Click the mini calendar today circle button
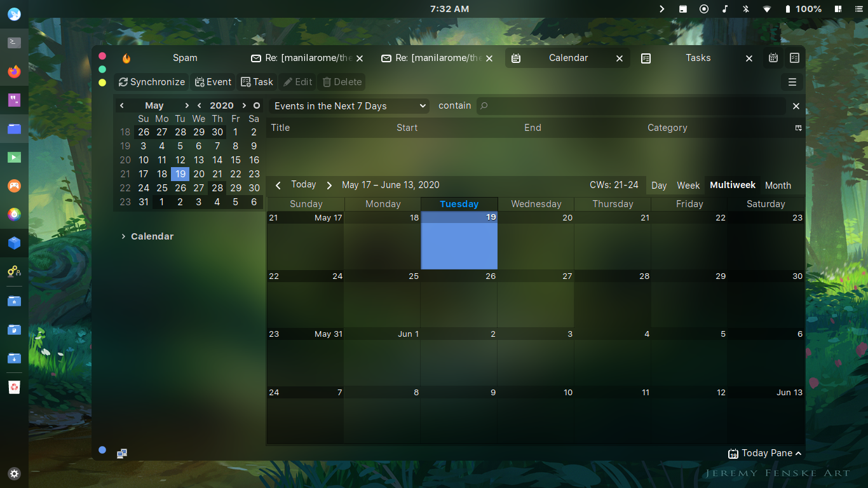868x488 pixels. [257, 105]
